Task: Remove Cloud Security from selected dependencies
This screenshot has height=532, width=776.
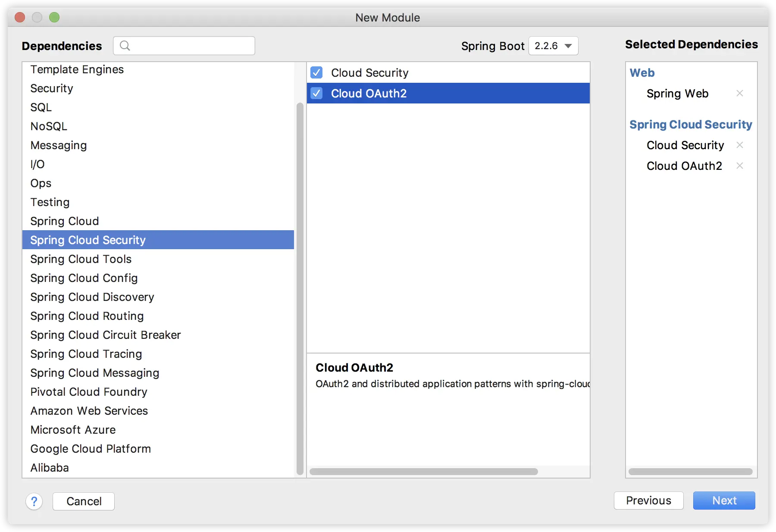Action: coord(740,145)
